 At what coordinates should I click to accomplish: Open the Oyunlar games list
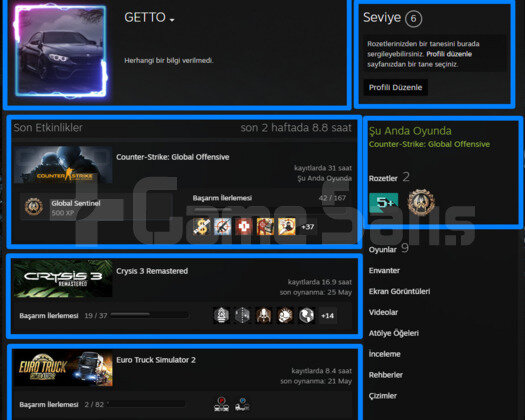tap(383, 250)
